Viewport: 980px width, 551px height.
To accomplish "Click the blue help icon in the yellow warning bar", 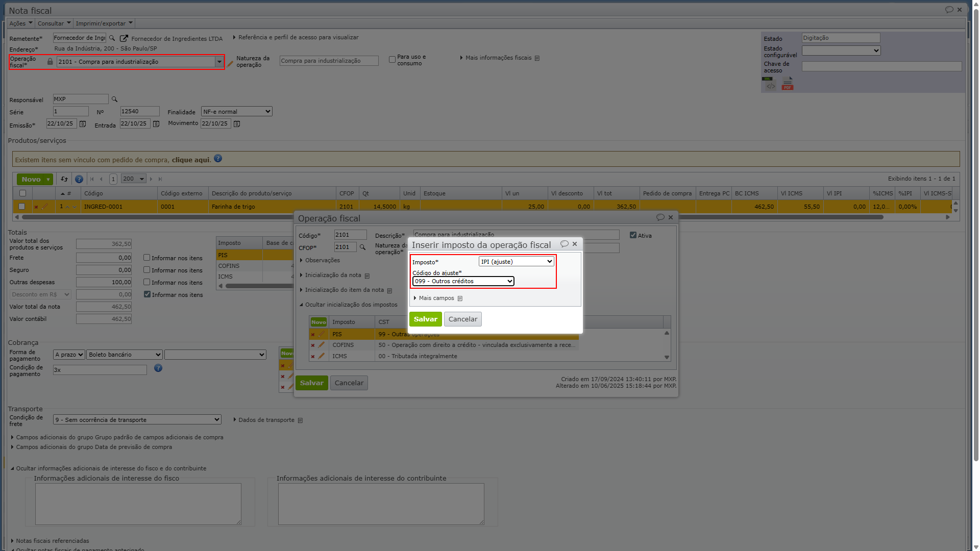I will (x=218, y=159).
